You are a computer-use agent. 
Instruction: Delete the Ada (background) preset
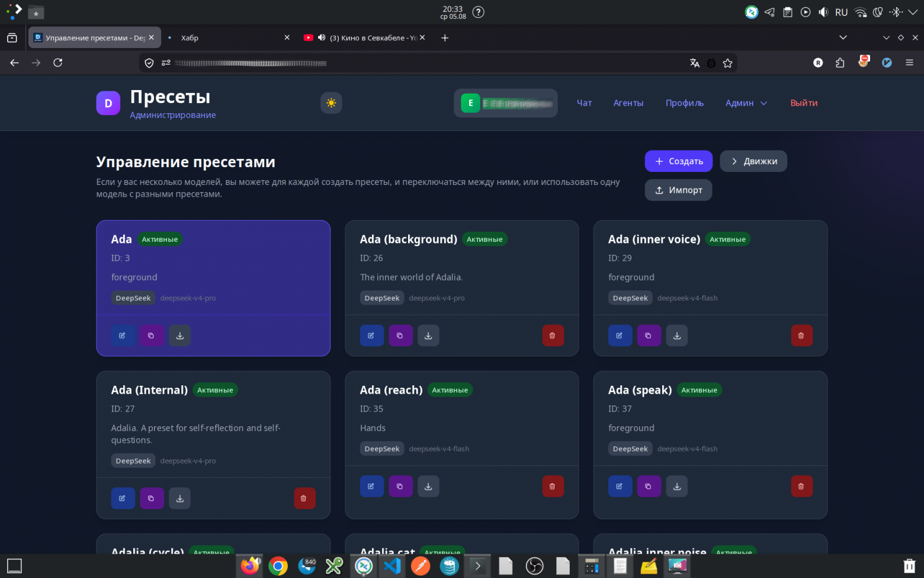coord(553,336)
